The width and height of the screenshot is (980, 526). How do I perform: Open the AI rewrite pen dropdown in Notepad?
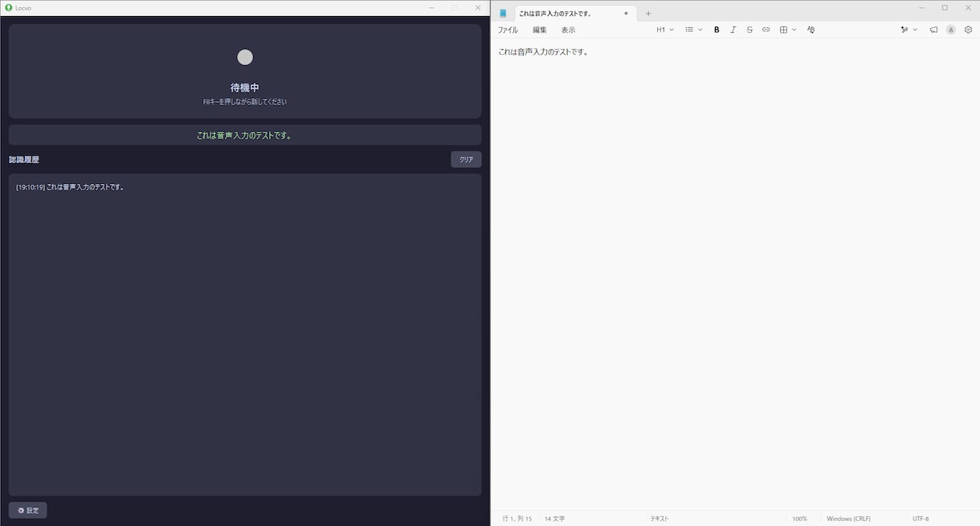909,30
